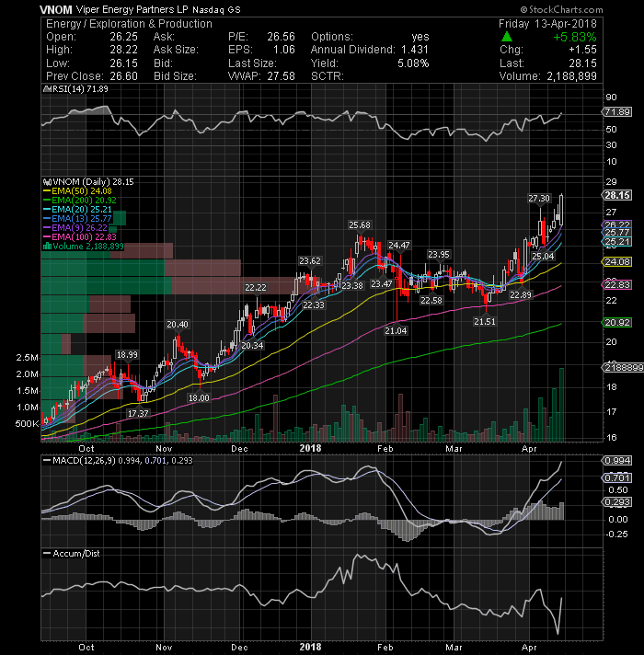This screenshot has width=644, height=655.
Task: Click the green up-arrow change indicator
Action: [507, 37]
